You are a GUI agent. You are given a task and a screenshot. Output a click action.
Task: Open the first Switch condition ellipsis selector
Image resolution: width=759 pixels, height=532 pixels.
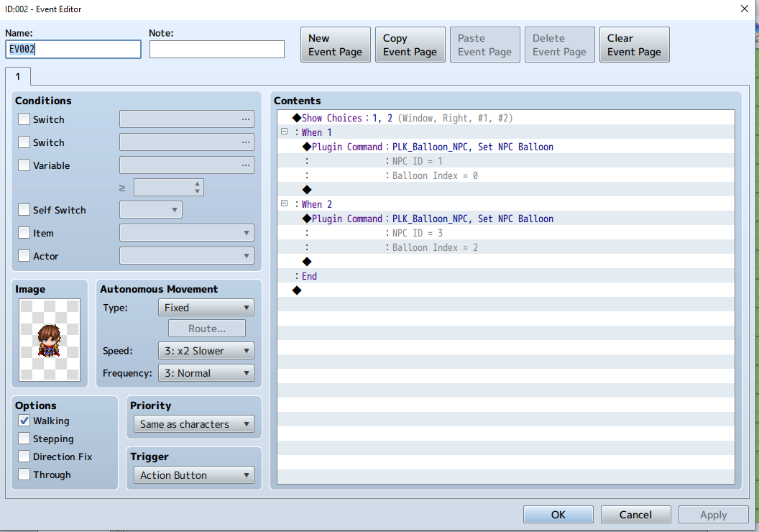[x=245, y=119]
